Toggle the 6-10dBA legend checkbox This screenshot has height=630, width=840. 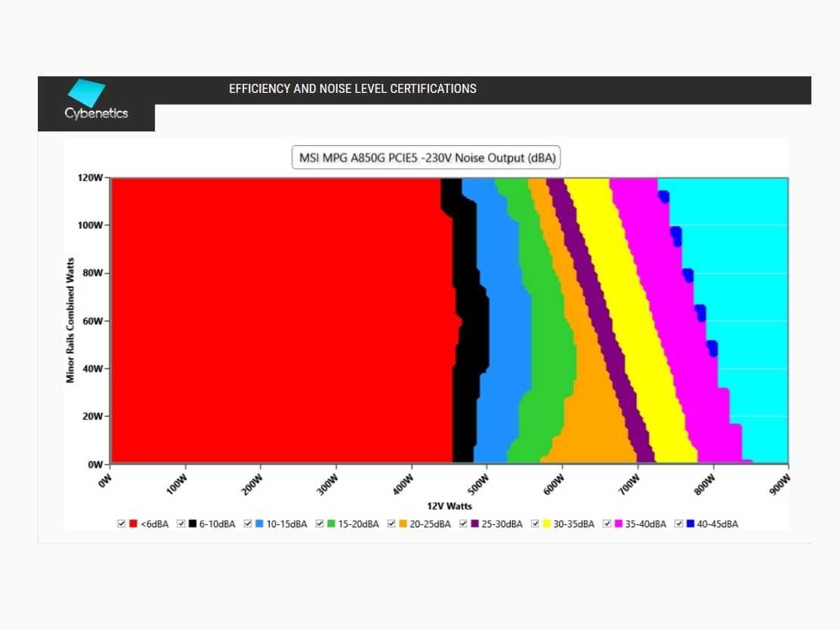[x=181, y=523]
